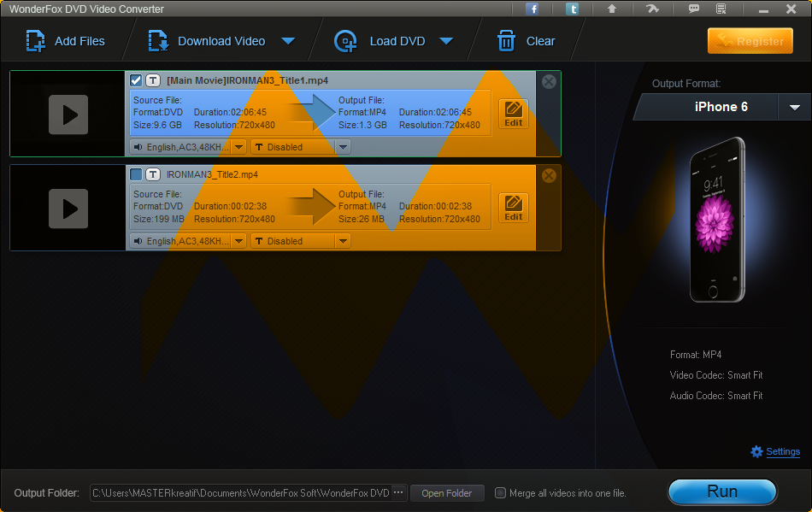Screen dimensions: 812x512
Task: Click the Add Files icon
Action: tap(35, 41)
